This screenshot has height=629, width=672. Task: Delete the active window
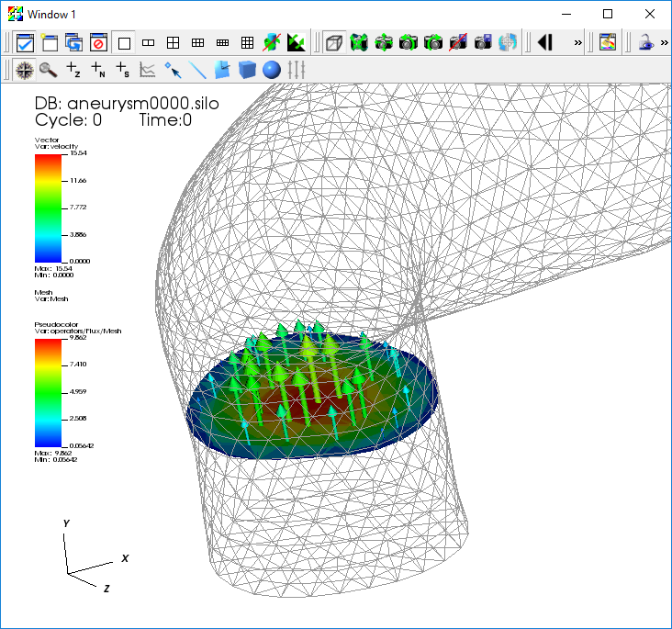99,43
